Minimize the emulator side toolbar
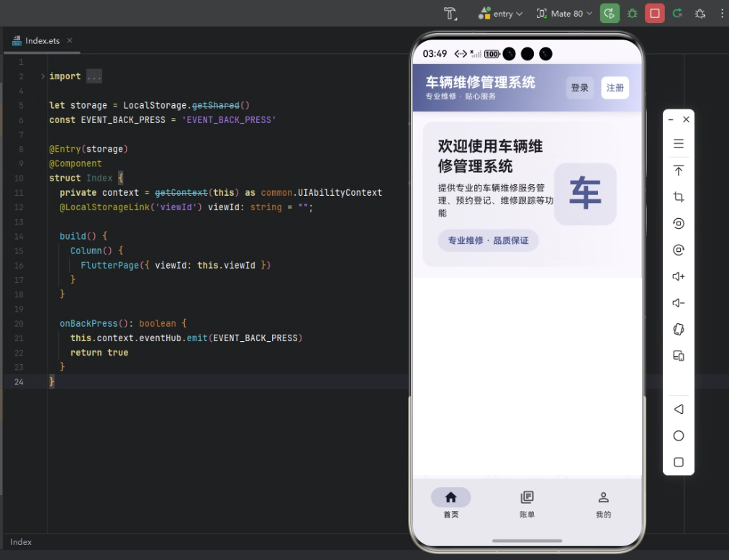 (671, 120)
